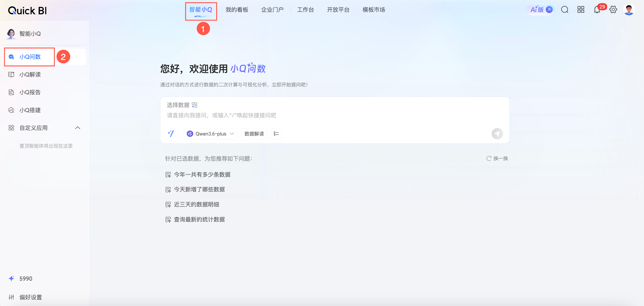Select suggestion 今天新增了哪些数据
644x306 pixels.
pos(199,189)
